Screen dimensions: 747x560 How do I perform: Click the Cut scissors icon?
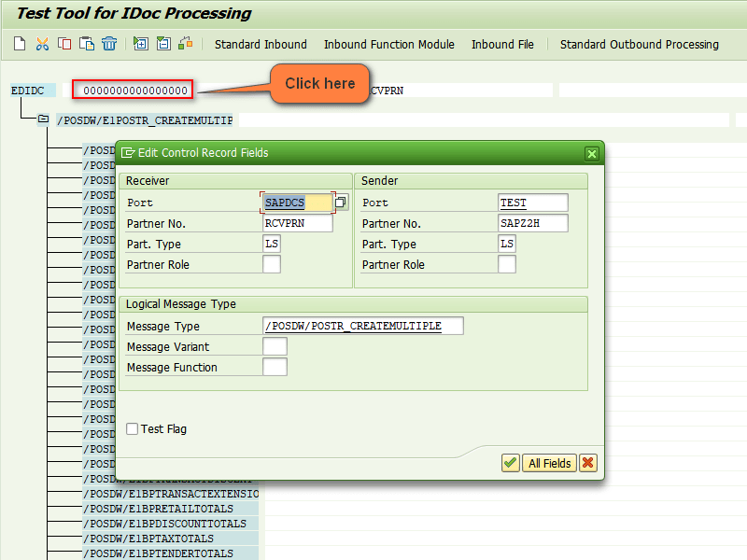(x=42, y=44)
